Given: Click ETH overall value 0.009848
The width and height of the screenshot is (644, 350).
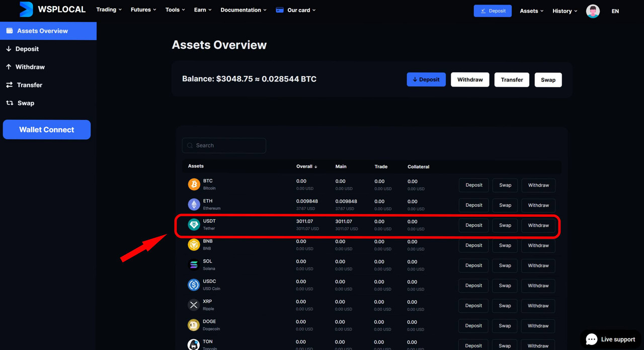Looking at the screenshot, I should tap(307, 201).
